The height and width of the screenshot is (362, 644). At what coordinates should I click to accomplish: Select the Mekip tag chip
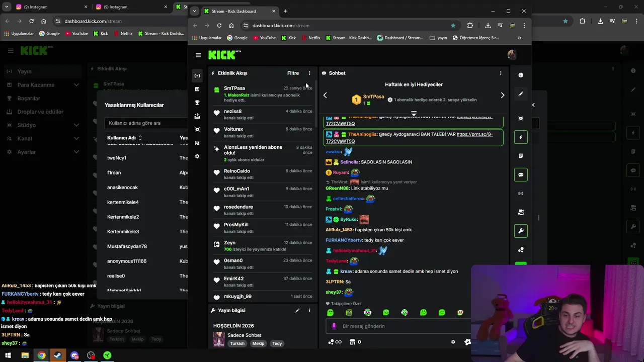click(258, 343)
